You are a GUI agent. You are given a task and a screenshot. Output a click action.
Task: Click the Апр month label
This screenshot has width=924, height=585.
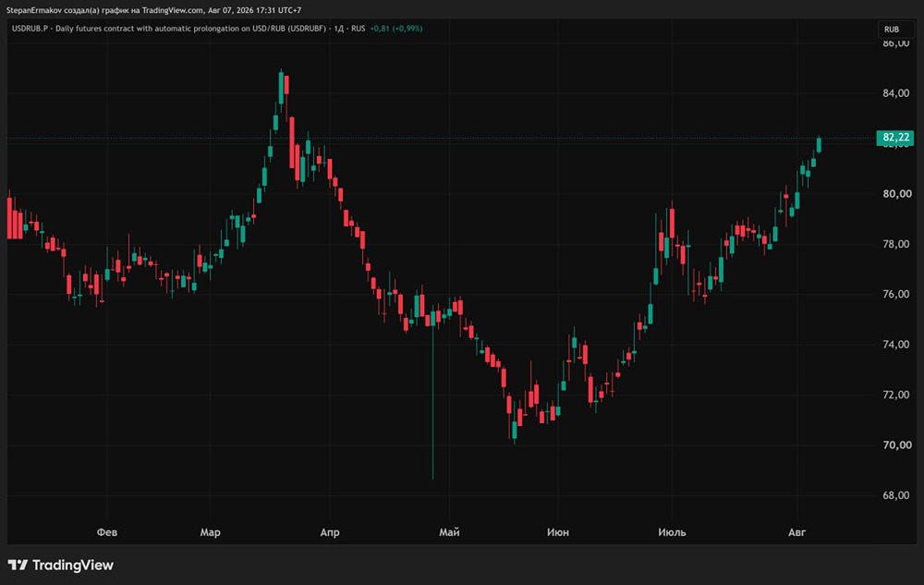click(x=330, y=532)
